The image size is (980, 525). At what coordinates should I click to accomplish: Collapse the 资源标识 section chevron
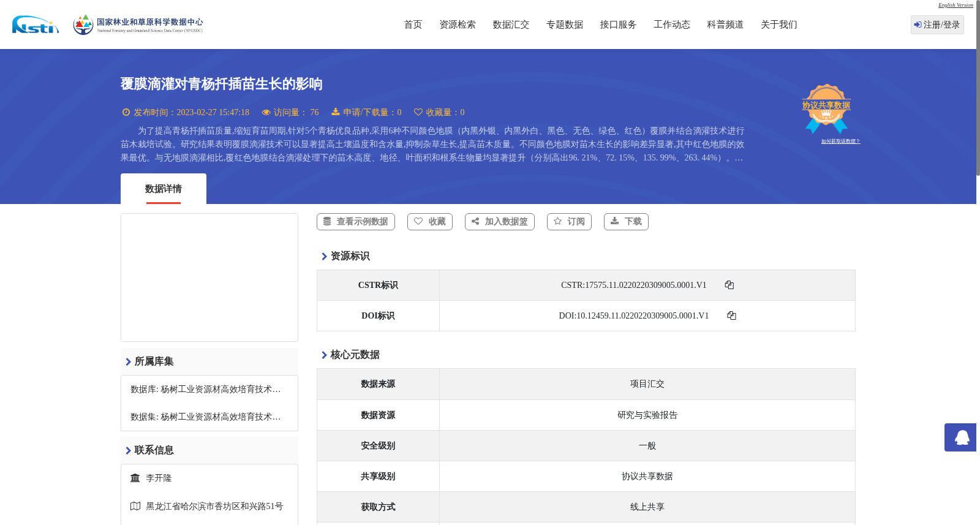click(325, 256)
